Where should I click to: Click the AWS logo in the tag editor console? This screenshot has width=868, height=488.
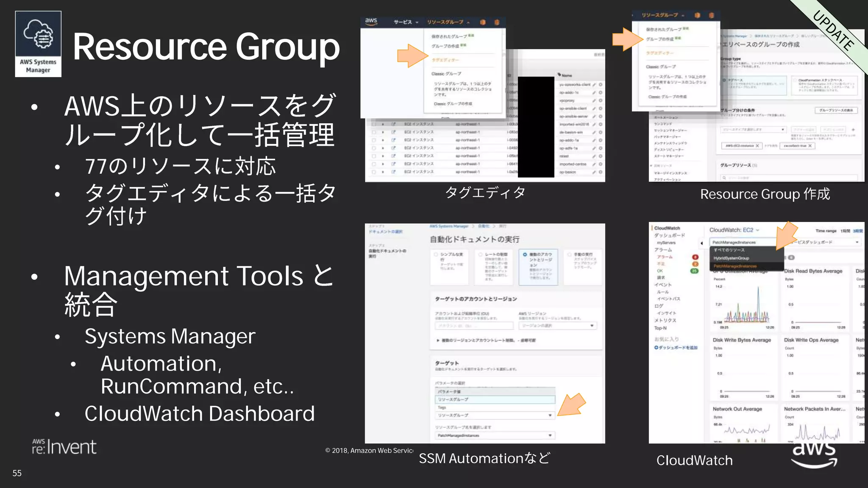pos(371,22)
